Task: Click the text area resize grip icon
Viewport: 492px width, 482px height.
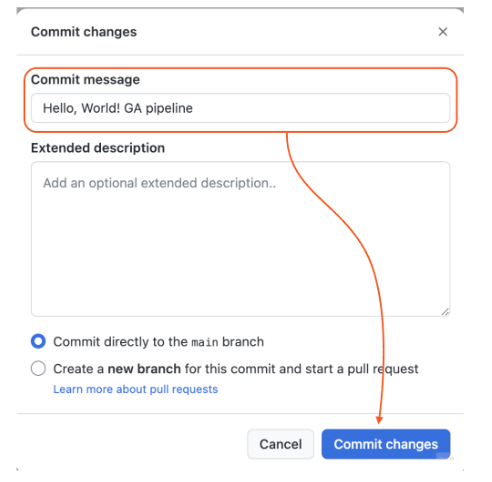Action: (x=445, y=312)
